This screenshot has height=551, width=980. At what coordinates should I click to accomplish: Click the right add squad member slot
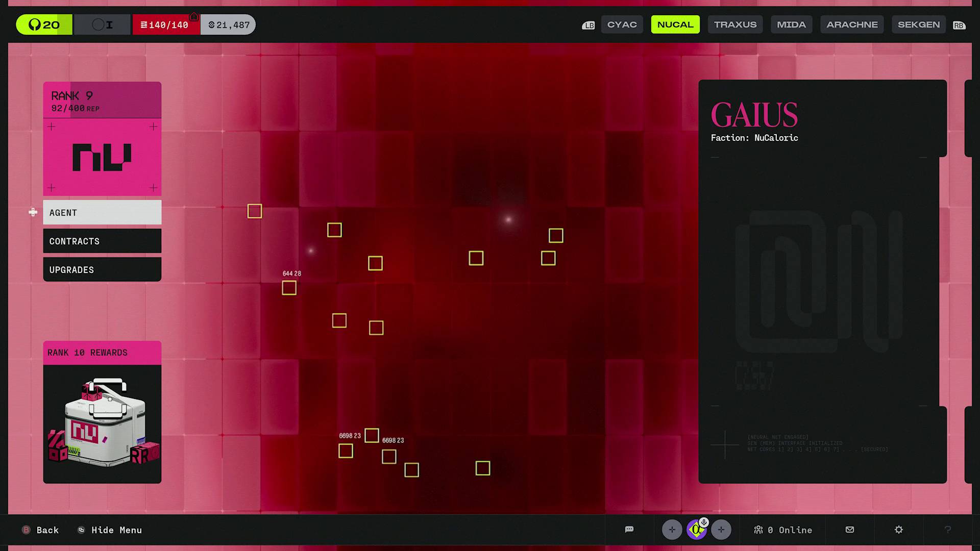tap(721, 530)
